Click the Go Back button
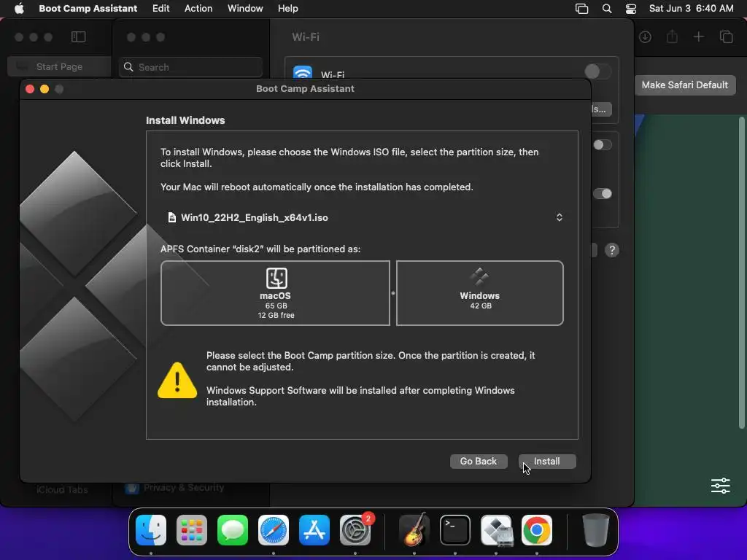The width and height of the screenshot is (747, 560). coord(479,461)
